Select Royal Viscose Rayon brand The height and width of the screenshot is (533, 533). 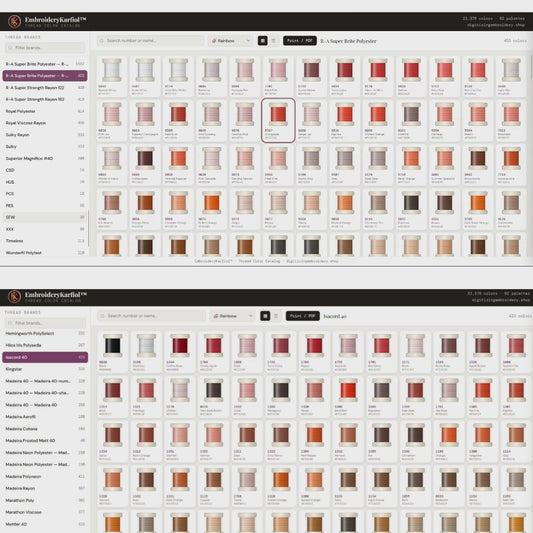coord(45,123)
